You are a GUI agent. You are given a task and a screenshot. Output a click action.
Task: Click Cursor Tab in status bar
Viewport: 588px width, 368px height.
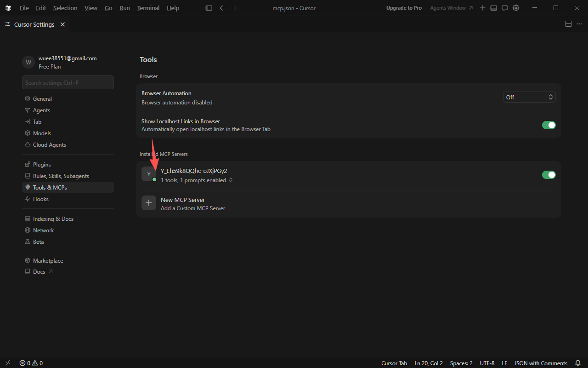pos(394,363)
